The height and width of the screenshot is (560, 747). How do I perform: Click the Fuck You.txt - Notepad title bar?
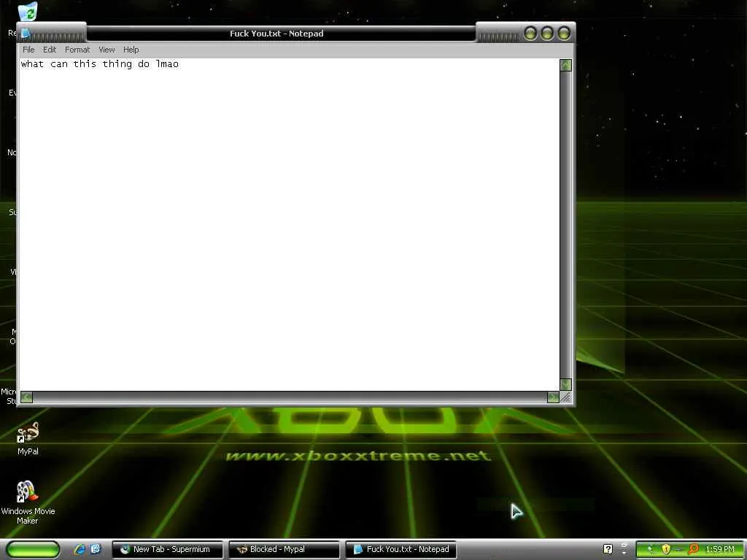click(281, 34)
